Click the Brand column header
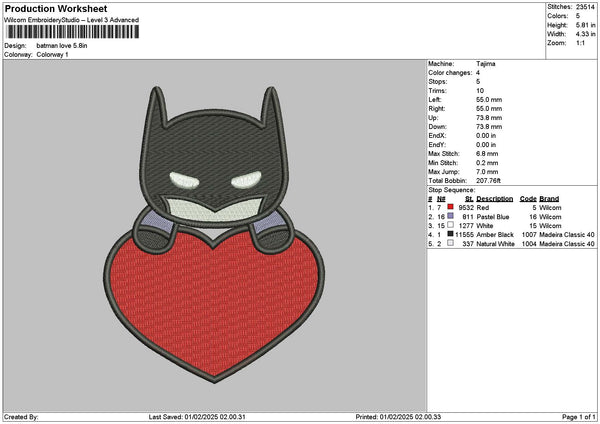The width and height of the screenshot is (600, 424). 549,198
